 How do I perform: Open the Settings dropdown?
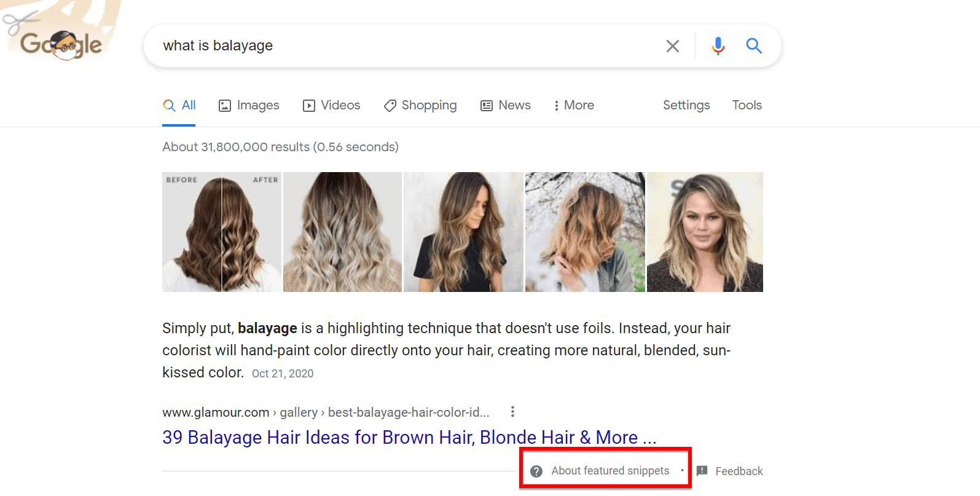click(x=686, y=106)
